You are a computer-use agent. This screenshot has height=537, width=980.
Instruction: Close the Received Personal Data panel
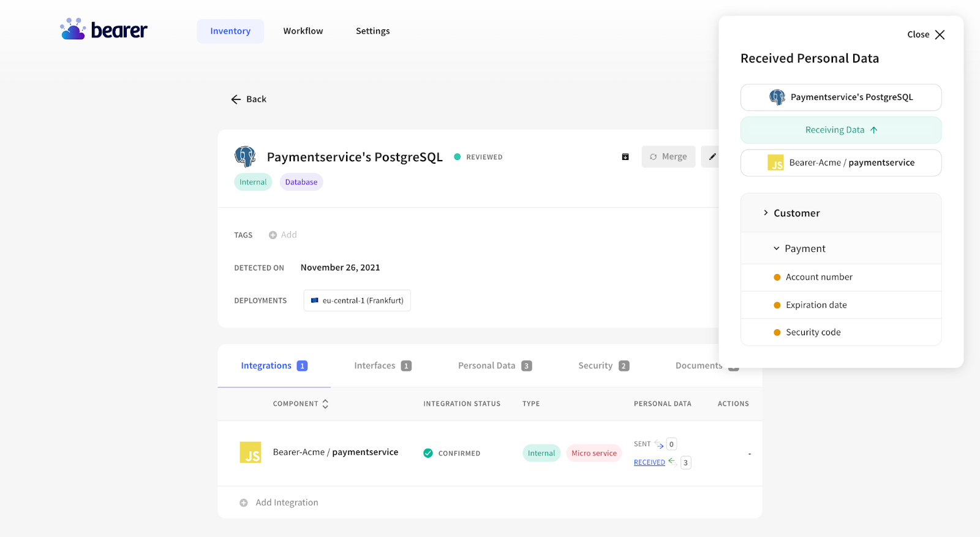[926, 35]
